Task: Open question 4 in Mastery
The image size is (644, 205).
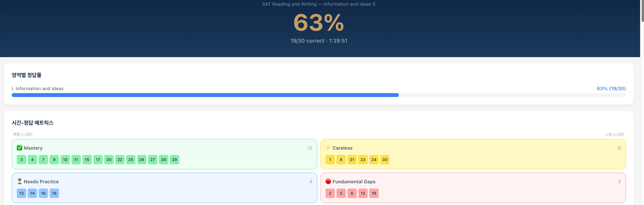Action: coord(32,160)
